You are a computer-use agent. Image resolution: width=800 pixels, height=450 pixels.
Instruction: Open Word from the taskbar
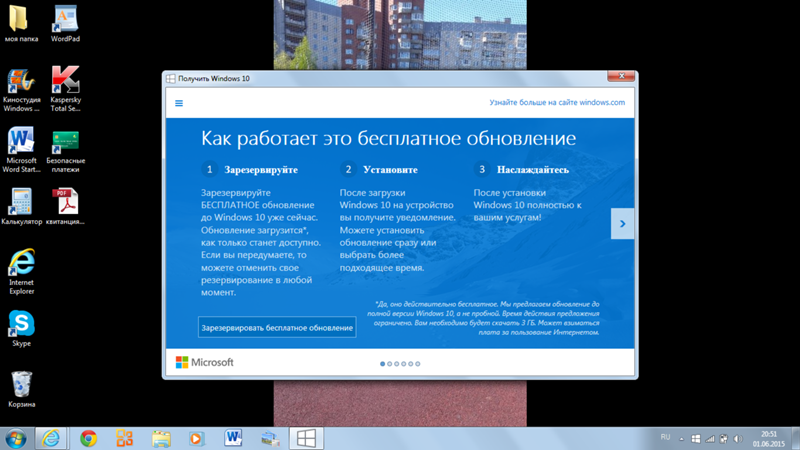[x=233, y=438]
